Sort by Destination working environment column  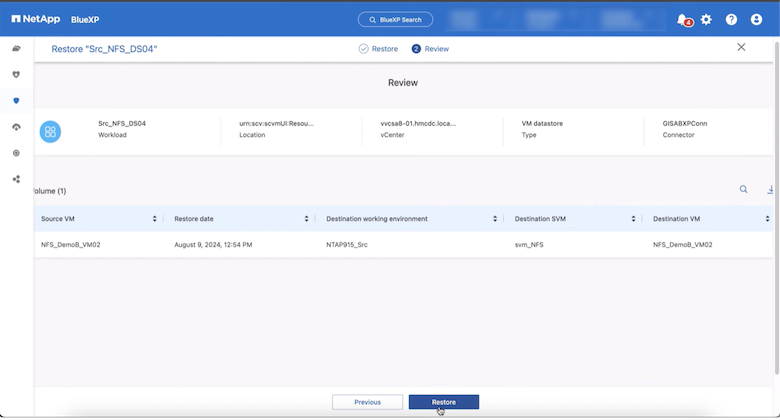coord(493,218)
